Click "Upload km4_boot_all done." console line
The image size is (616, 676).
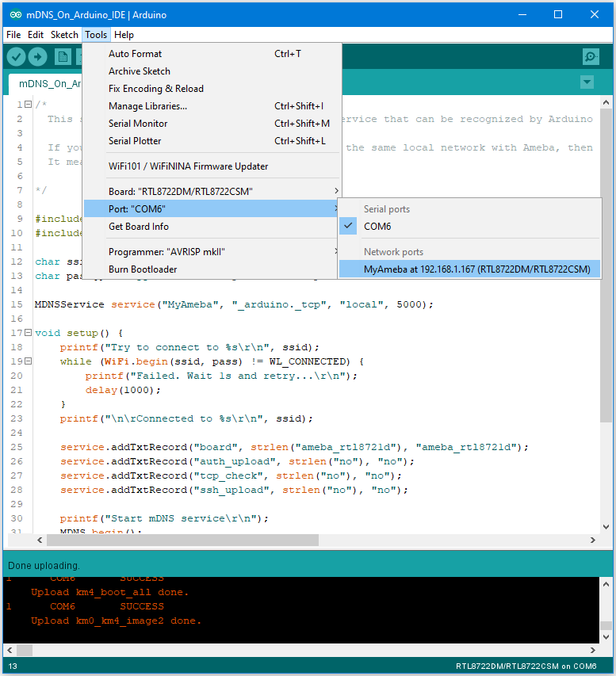109,592
